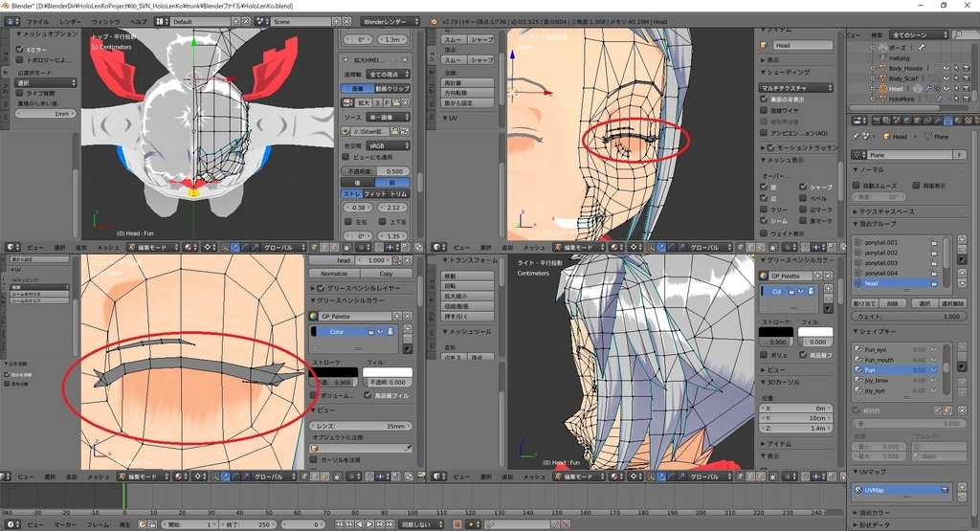Viewport: 980px width, 531px height.
Task: Open the レンダー menu
Action: pyautogui.click(x=71, y=21)
